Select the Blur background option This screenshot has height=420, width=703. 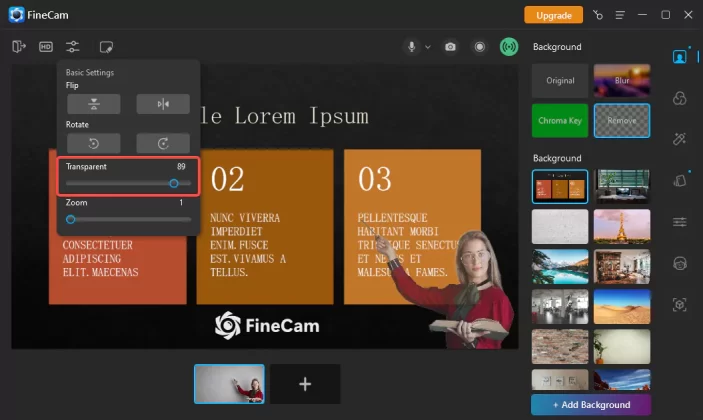click(622, 81)
